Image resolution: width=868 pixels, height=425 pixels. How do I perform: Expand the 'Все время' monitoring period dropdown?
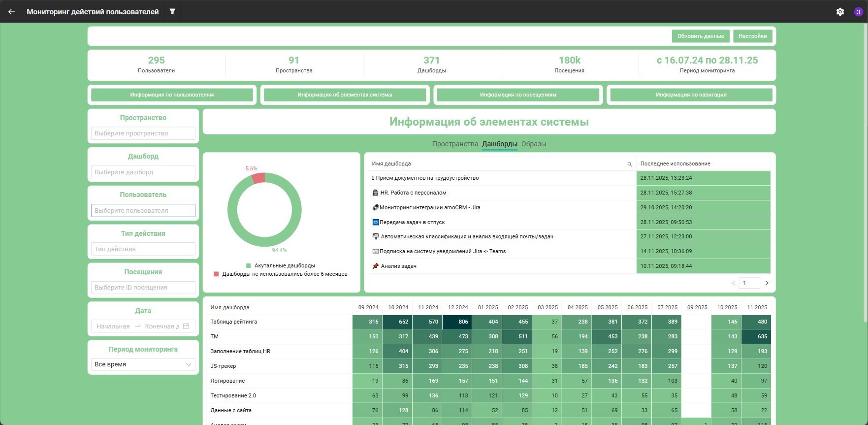pyautogui.click(x=143, y=364)
